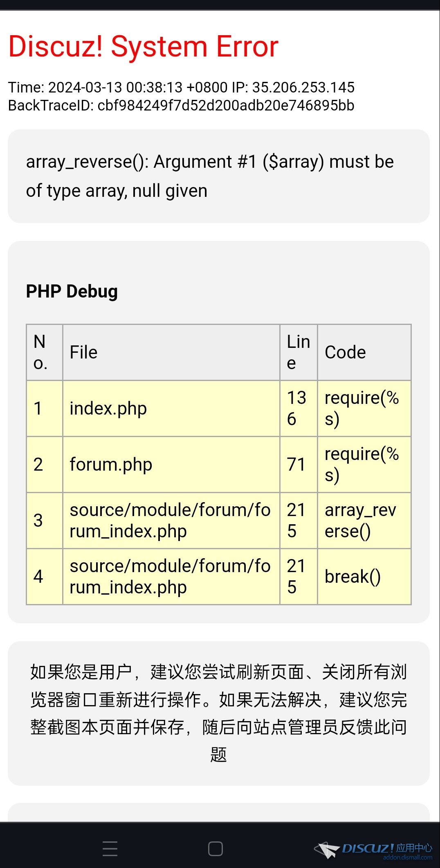The width and height of the screenshot is (440, 868).
Task: Select line 215 in the break() row
Action: tap(299, 577)
